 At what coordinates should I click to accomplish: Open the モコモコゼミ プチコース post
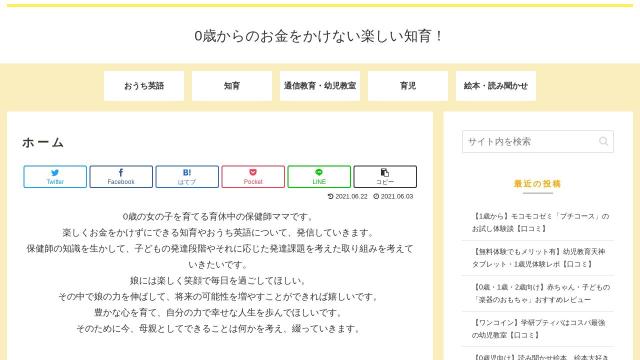[538, 222]
